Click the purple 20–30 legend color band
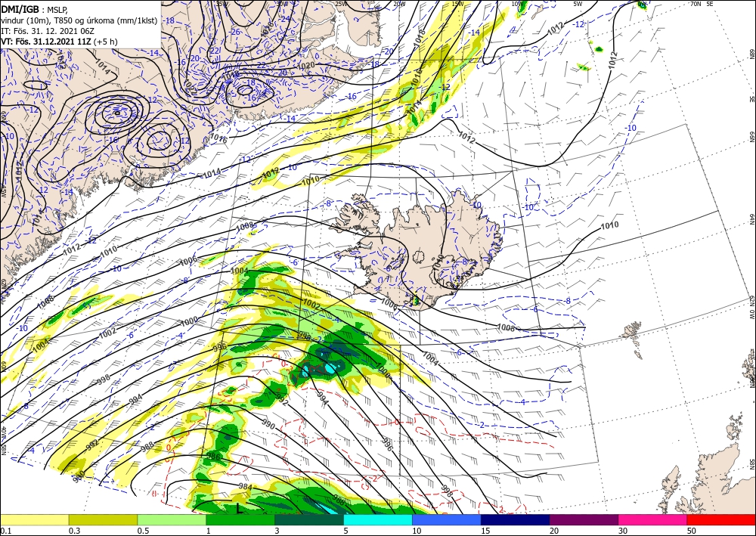This screenshot has width=756, height=536. pyautogui.click(x=584, y=519)
